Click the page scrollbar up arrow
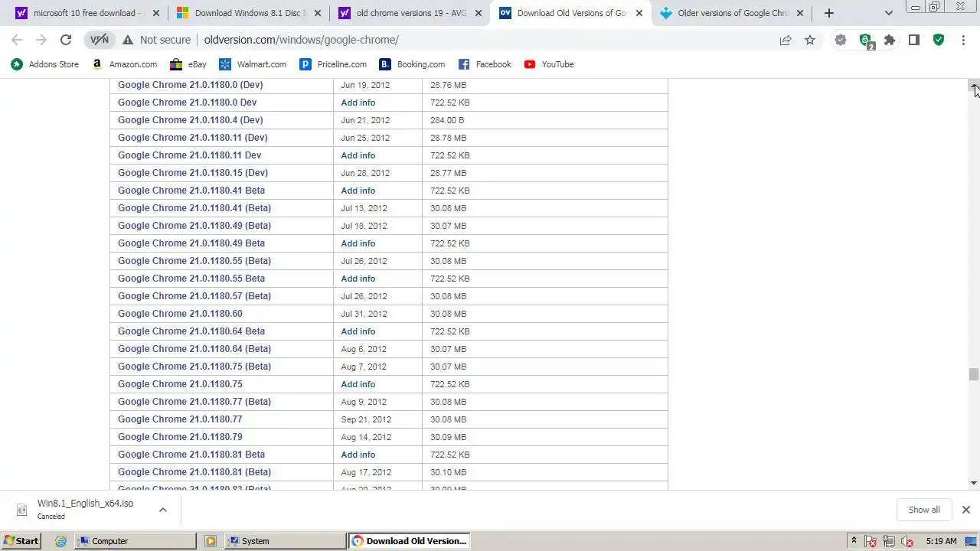The image size is (980, 551). tap(974, 86)
